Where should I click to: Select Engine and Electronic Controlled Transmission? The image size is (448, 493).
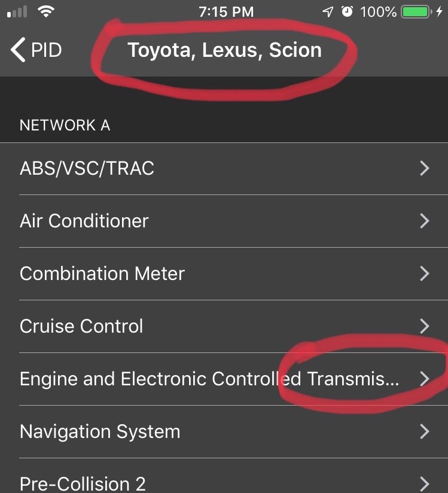(x=224, y=379)
